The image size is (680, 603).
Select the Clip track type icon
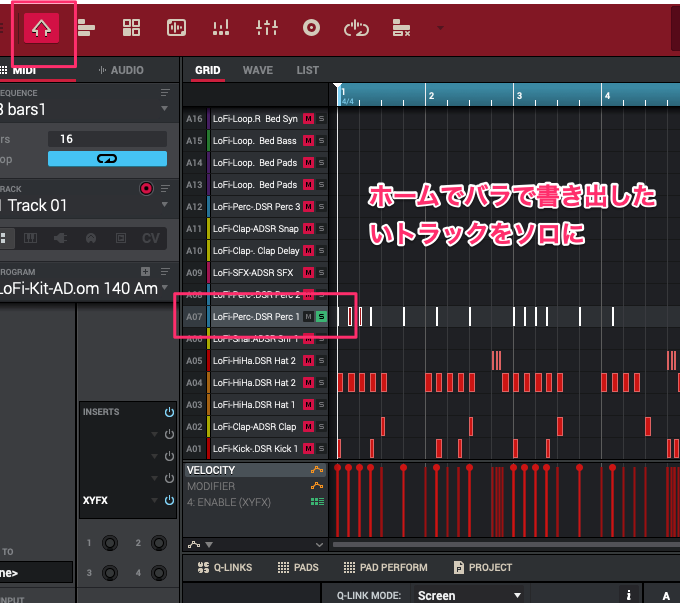coord(121,238)
